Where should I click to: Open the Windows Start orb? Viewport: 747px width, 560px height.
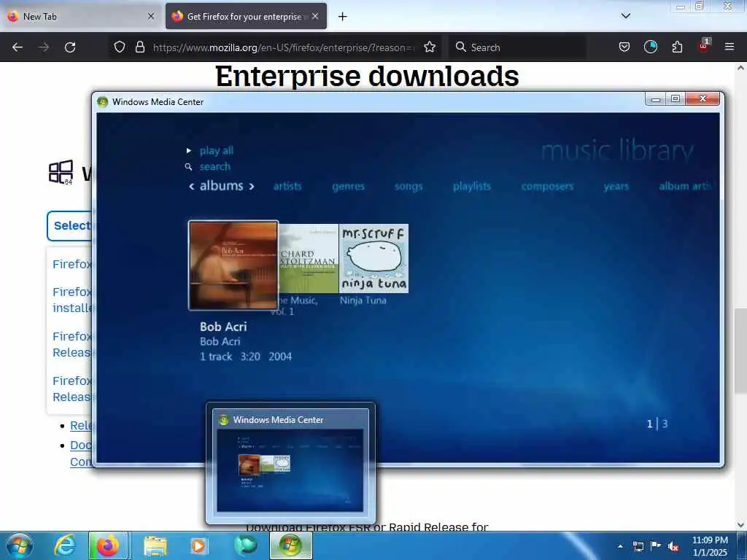click(x=20, y=545)
